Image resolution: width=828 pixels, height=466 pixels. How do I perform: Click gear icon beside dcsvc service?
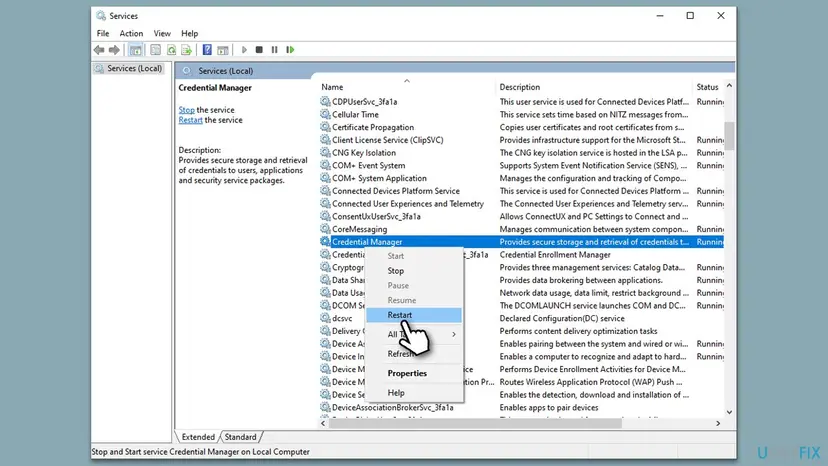pyautogui.click(x=325, y=318)
